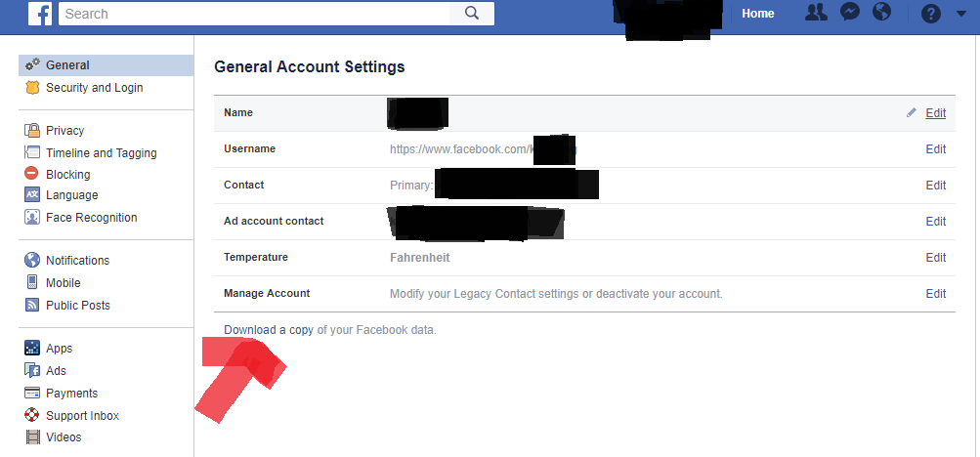
Task: Open Videos settings
Action: coord(64,437)
